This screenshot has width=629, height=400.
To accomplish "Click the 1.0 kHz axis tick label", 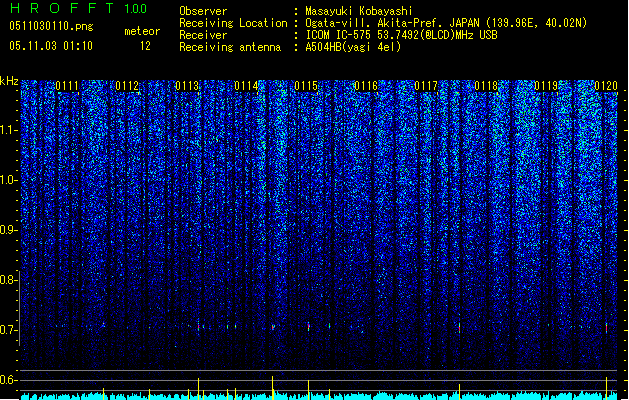I will (8, 180).
